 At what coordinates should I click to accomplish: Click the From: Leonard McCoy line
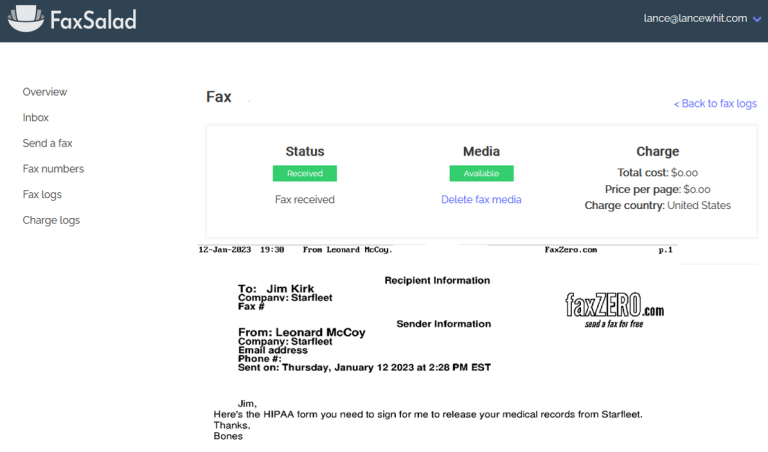(302, 332)
